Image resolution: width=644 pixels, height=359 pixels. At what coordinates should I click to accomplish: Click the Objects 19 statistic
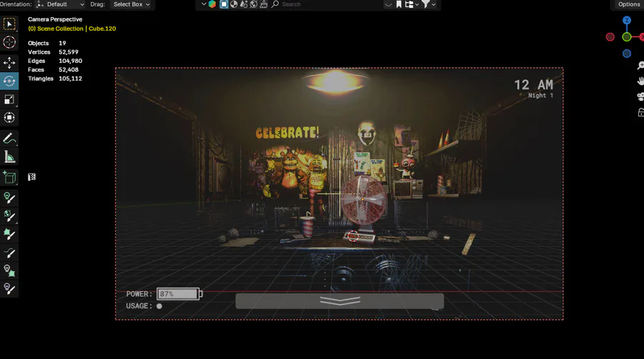pyautogui.click(x=47, y=43)
